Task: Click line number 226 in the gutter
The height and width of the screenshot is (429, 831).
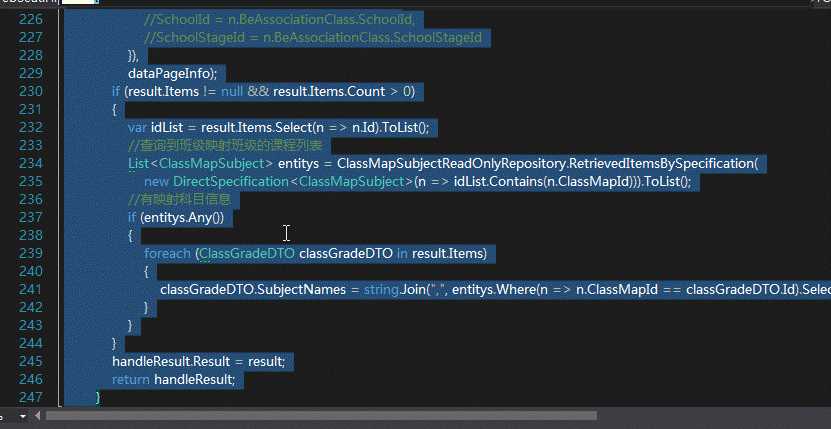Action: tap(30, 20)
